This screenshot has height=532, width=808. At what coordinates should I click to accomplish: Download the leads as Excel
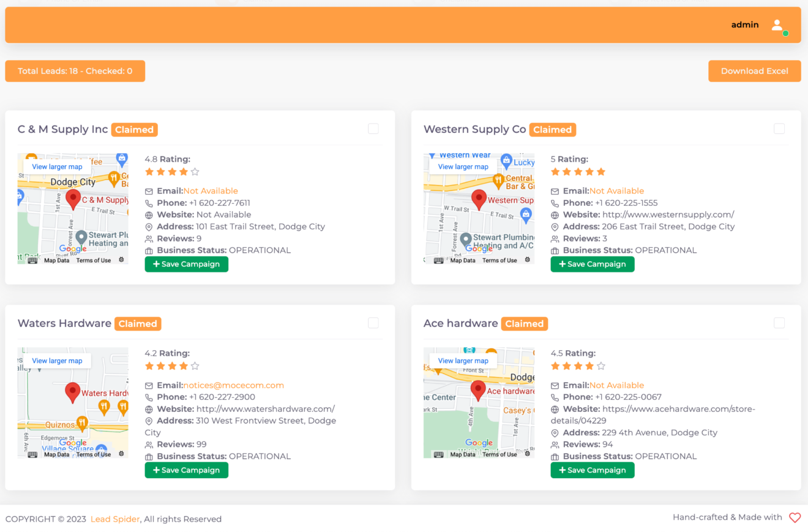pyautogui.click(x=754, y=71)
